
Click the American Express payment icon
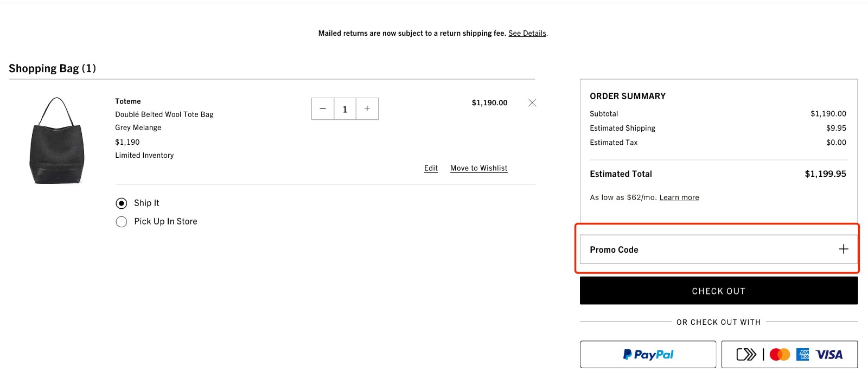pos(805,354)
